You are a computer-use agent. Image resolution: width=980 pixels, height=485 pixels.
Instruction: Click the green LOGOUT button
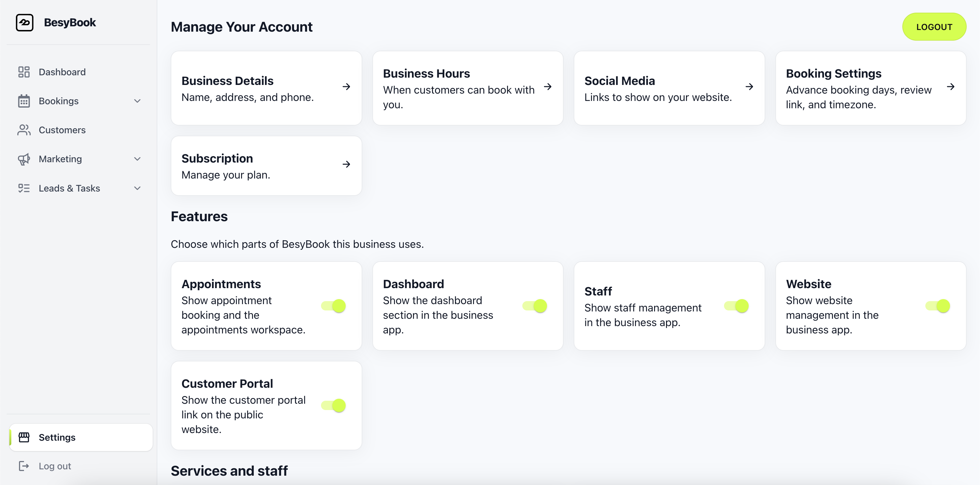pyautogui.click(x=934, y=27)
